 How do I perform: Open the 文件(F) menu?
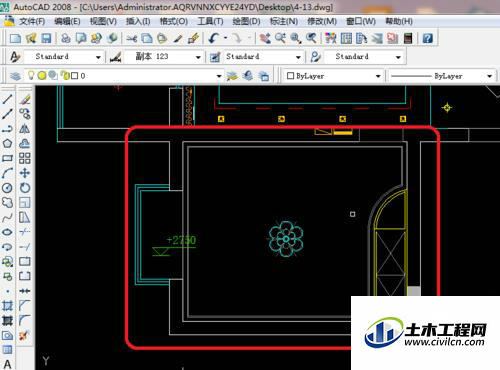pos(32,22)
